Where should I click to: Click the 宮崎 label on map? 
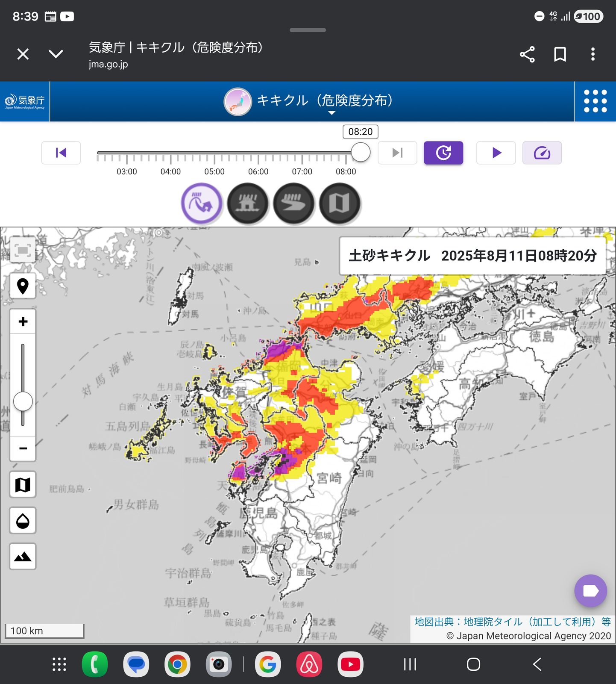click(329, 478)
